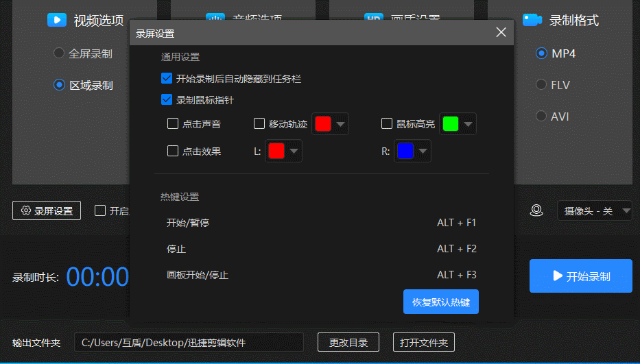
Task: Click the webcam icon beside camera dropdown
Action: [536, 210]
